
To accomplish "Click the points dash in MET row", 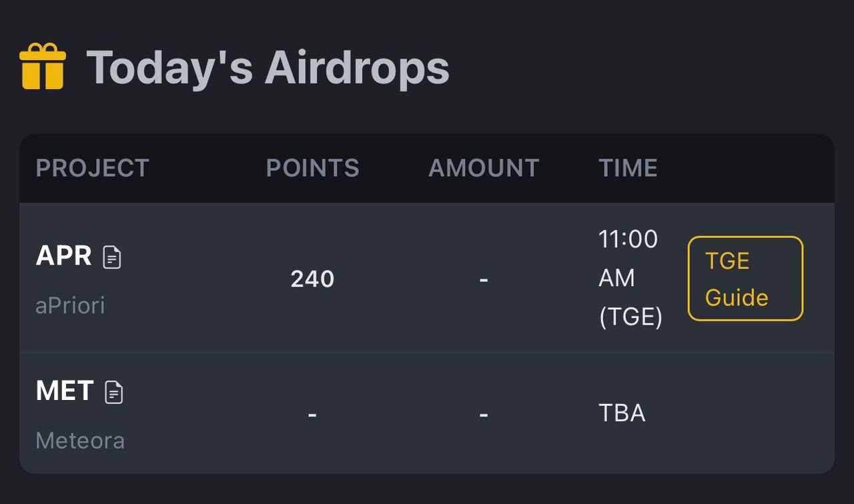I will tap(312, 415).
